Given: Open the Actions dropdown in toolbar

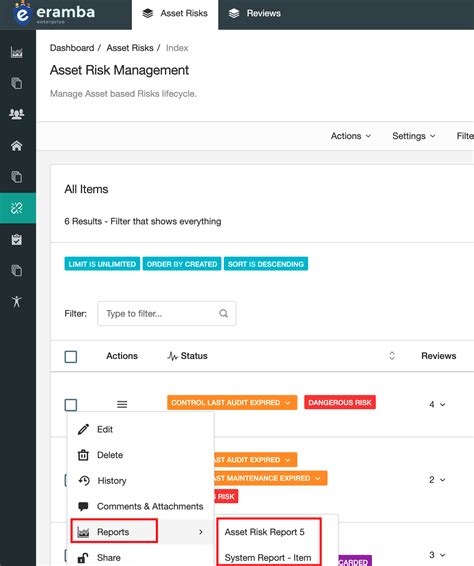Looking at the screenshot, I should point(351,136).
